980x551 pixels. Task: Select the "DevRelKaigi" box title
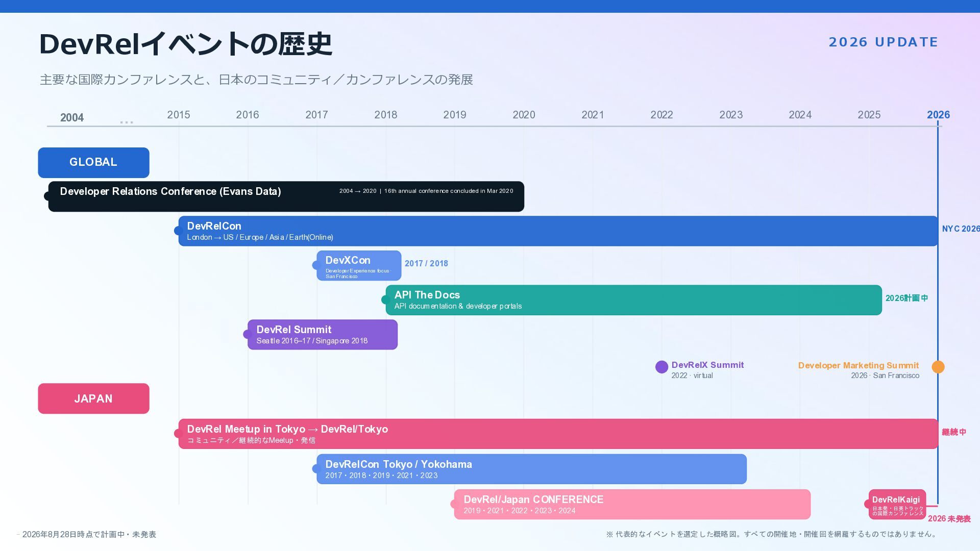tap(896, 499)
